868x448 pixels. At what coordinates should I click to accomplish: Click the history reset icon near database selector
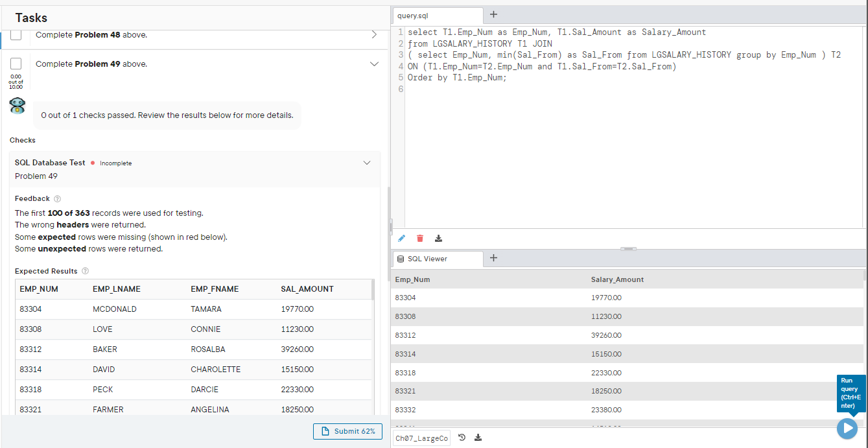click(x=462, y=438)
